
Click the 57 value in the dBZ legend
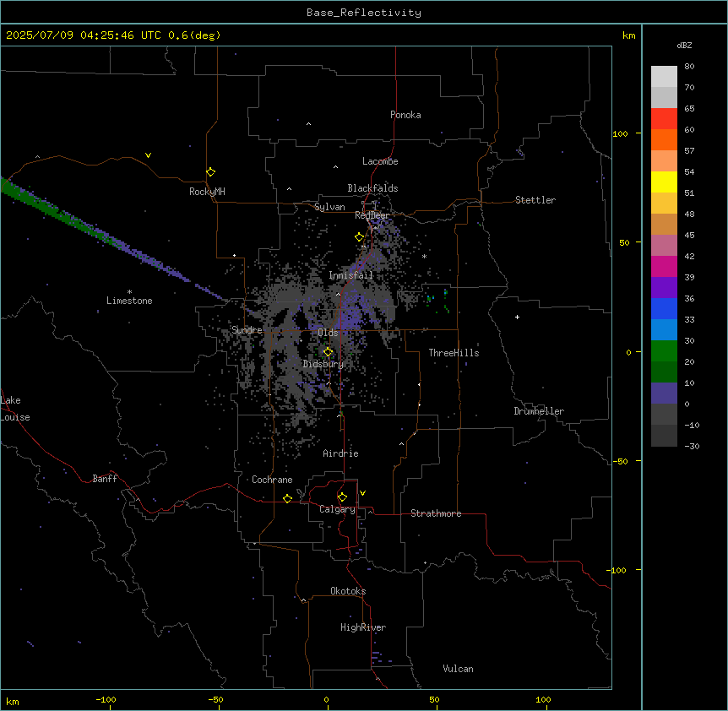tap(689, 151)
